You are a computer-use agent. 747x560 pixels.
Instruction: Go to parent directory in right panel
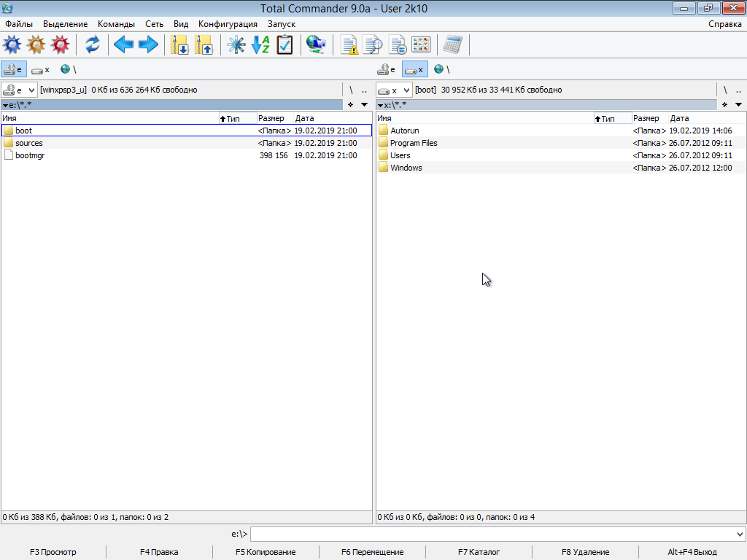pyautogui.click(x=738, y=90)
